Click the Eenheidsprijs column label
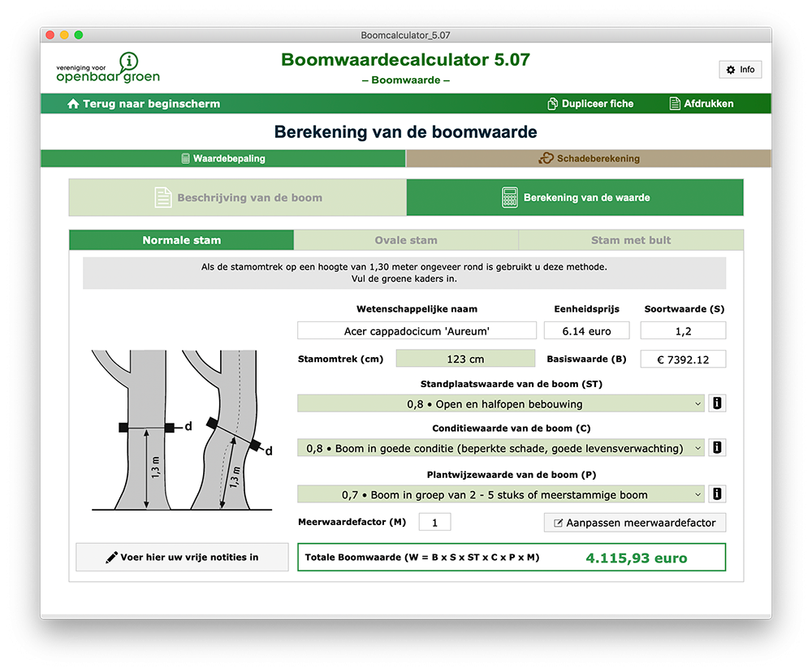This screenshot has width=812, height=672. click(587, 308)
